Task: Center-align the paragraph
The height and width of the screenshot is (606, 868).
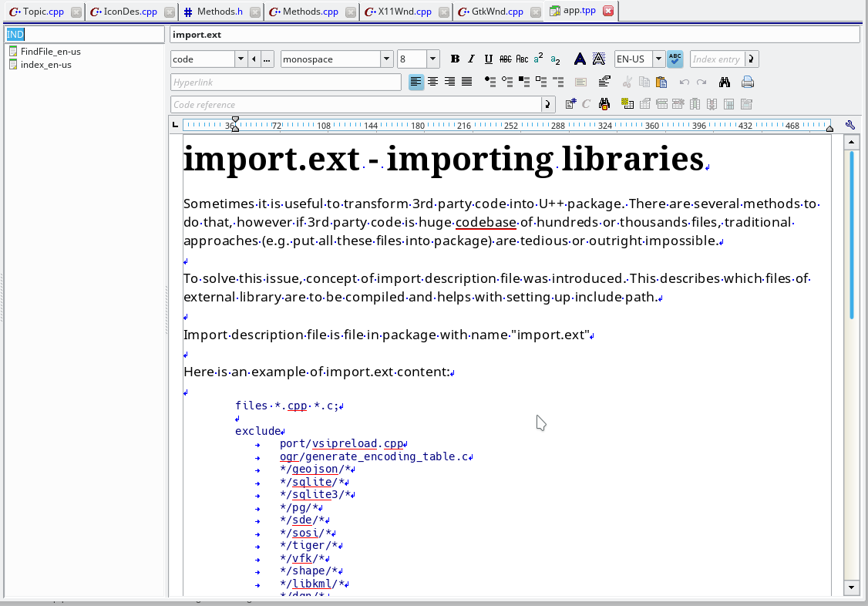Action: [433, 82]
